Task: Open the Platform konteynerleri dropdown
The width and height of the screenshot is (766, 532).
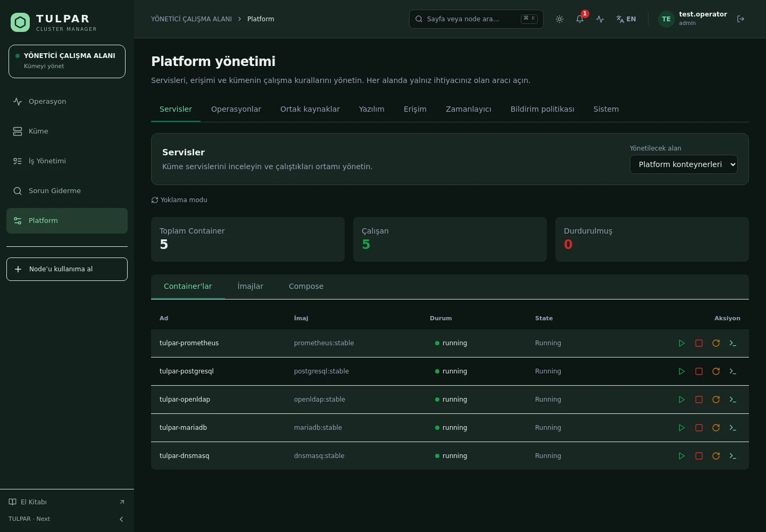Action: [x=684, y=164]
